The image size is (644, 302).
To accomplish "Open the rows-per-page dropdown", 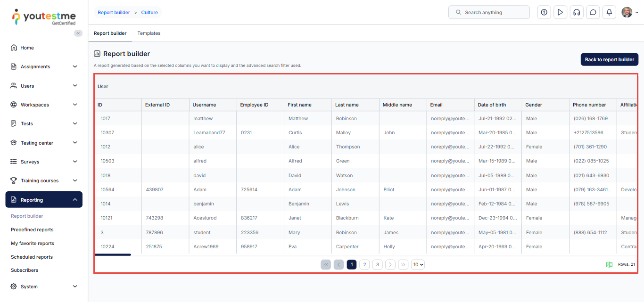I will (x=418, y=265).
